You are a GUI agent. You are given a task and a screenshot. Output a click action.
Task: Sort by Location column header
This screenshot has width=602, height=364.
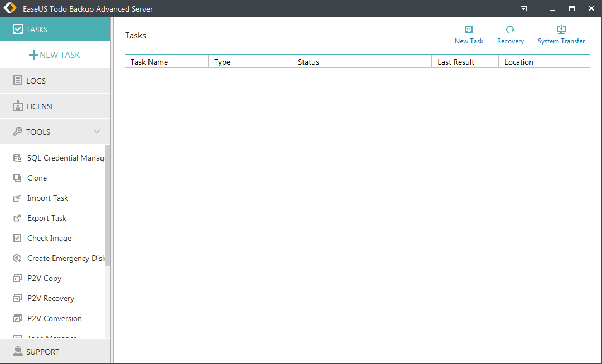pyautogui.click(x=545, y=62)
